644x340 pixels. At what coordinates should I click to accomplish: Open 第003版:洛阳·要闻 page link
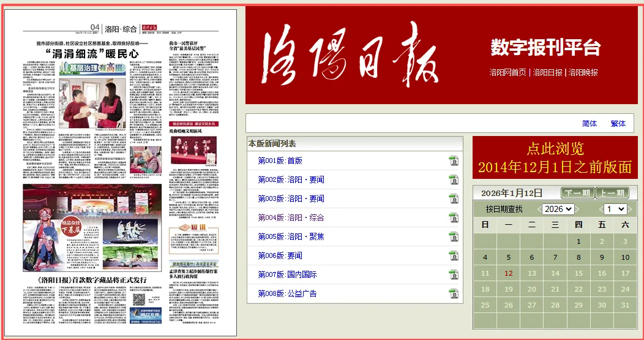pos(291,198)
